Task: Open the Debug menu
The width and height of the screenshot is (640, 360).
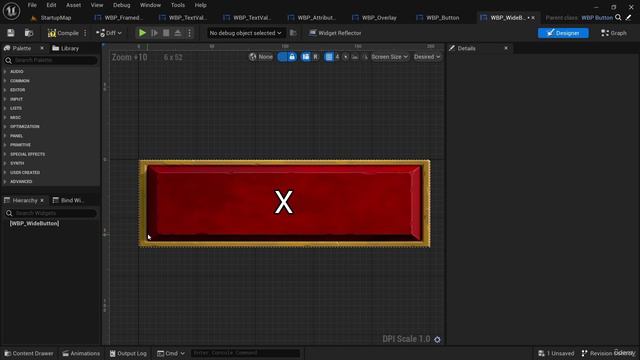Action: (122, 5)
